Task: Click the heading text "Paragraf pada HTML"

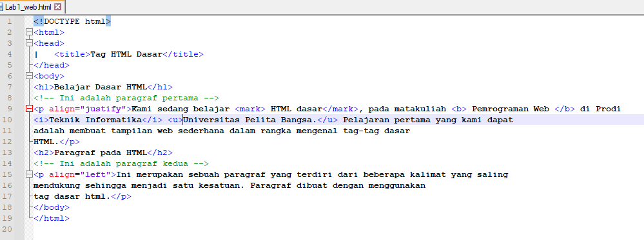Action: click(x=101, y=152)
